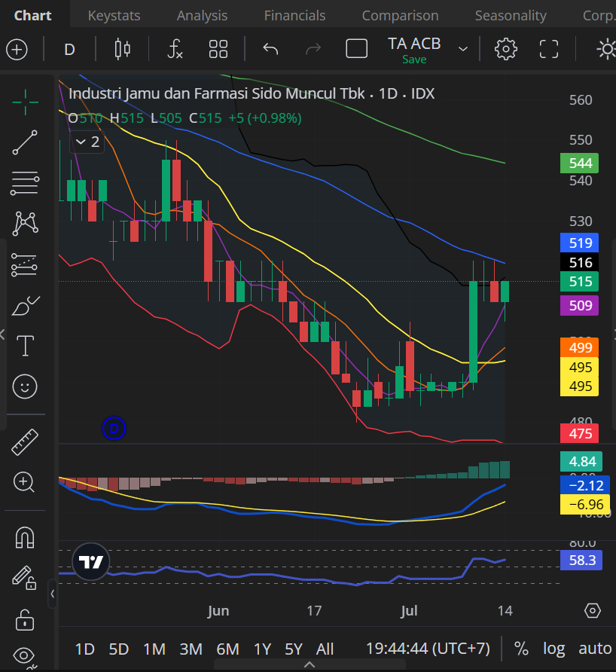Toggle lock all drawings padlock

(25, 620)
